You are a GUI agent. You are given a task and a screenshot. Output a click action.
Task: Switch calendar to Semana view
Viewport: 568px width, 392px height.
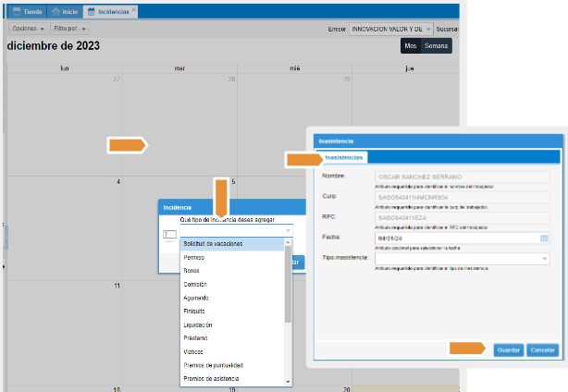tap(435, 45)
